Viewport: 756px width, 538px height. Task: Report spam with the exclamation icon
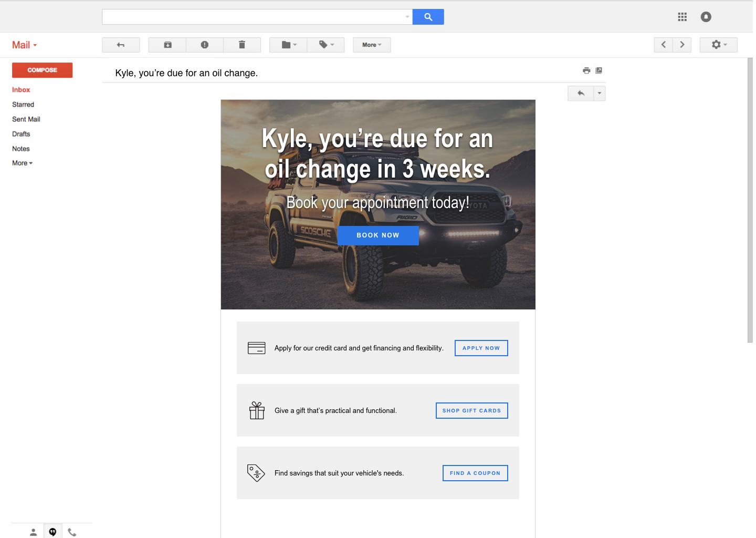click(205, 45)
